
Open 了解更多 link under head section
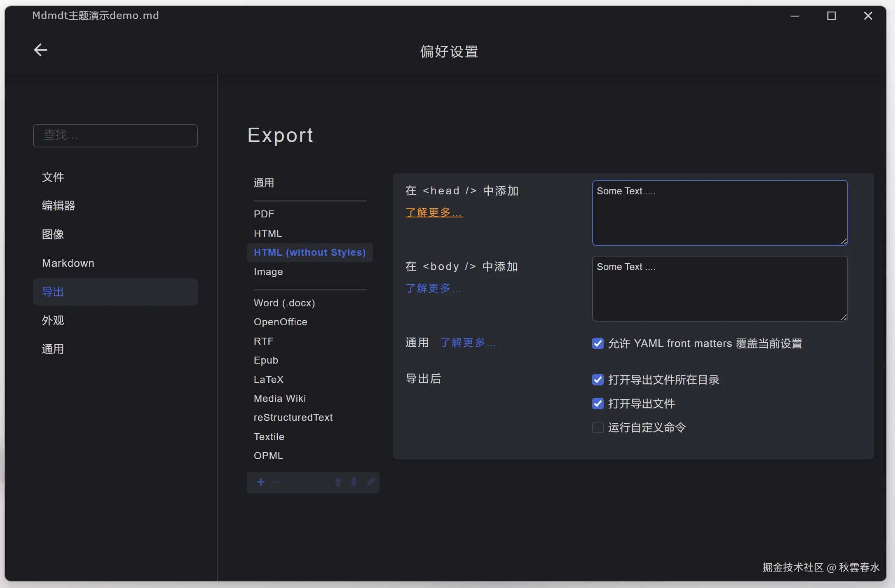pos(434,212)
